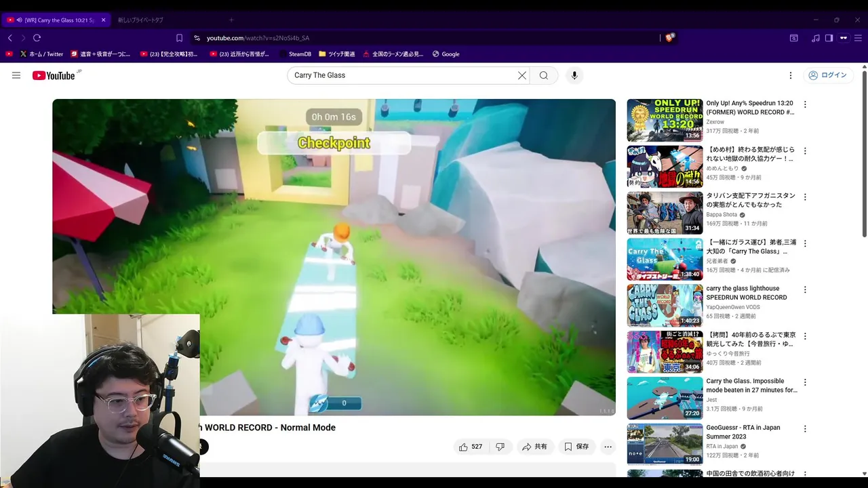Open the めめ村 video thumbnail

click(665, 166)
